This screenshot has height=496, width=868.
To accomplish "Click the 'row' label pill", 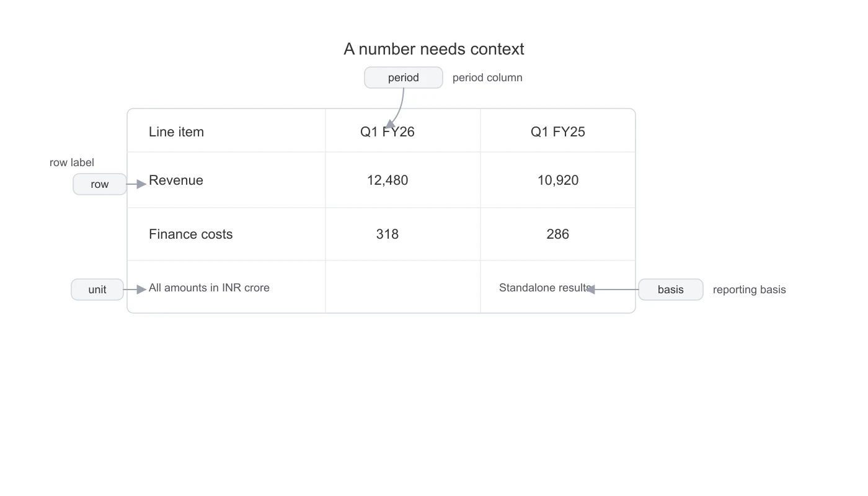I will click(x=100, y=184).
